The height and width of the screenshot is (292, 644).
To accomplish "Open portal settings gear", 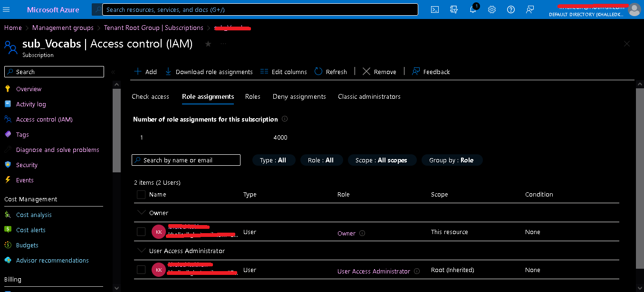I will tap(492, 9).
